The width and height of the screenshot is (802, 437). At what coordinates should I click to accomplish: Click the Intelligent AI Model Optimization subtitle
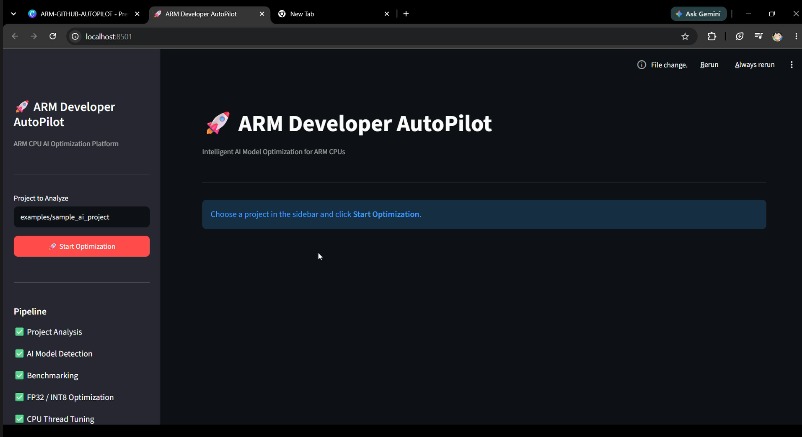pos(274,152)
